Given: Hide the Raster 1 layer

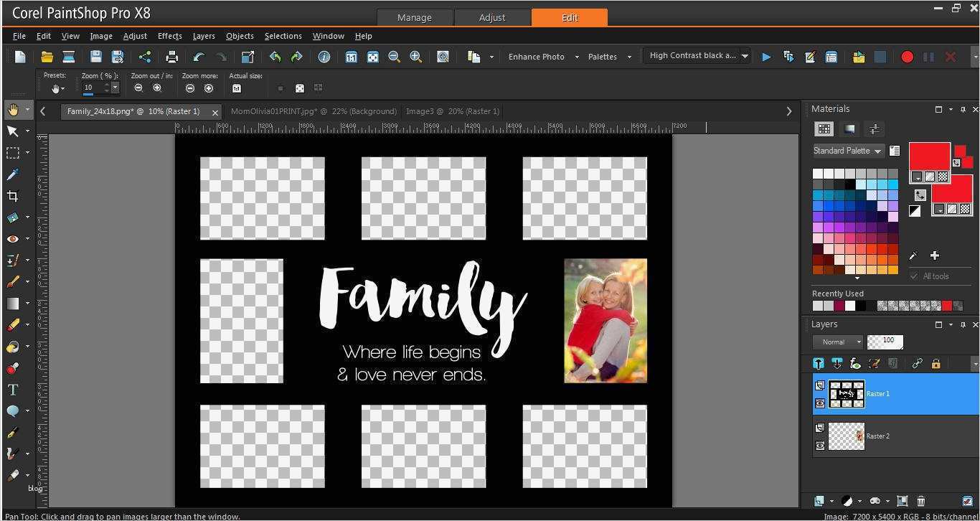Looking at the screenshot, I should coord(819,403).
